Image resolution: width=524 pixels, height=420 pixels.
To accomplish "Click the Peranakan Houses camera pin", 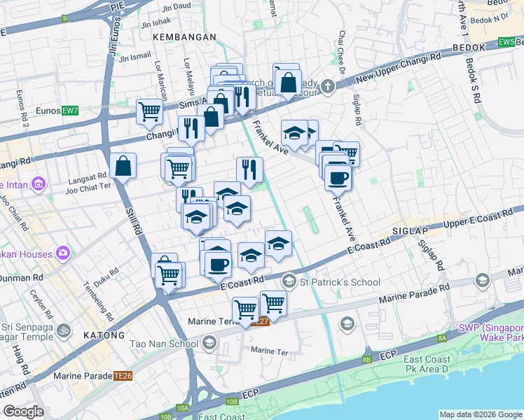I will 63,253.
